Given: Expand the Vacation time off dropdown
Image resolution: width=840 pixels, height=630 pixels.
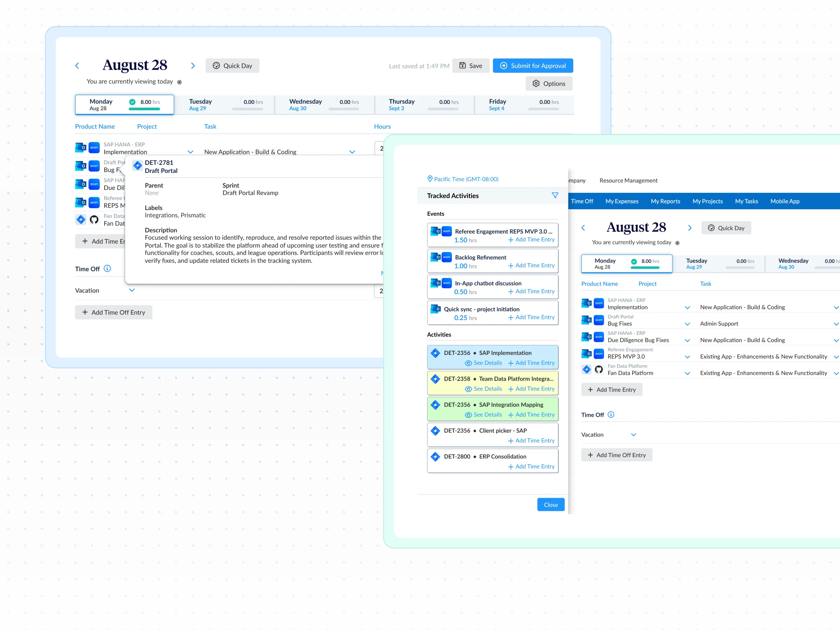Looking at the screenshot, I should (132, 290).
